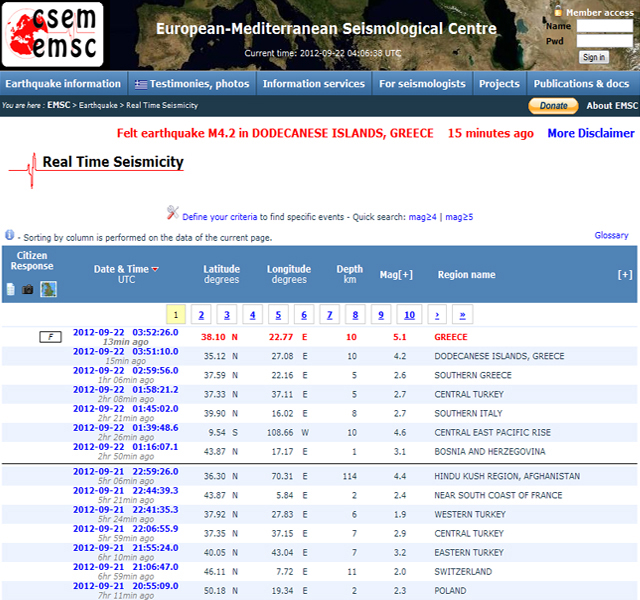Click the testimonies document icon in Citizen Response
Screen dimensions: 640x600
11,289
